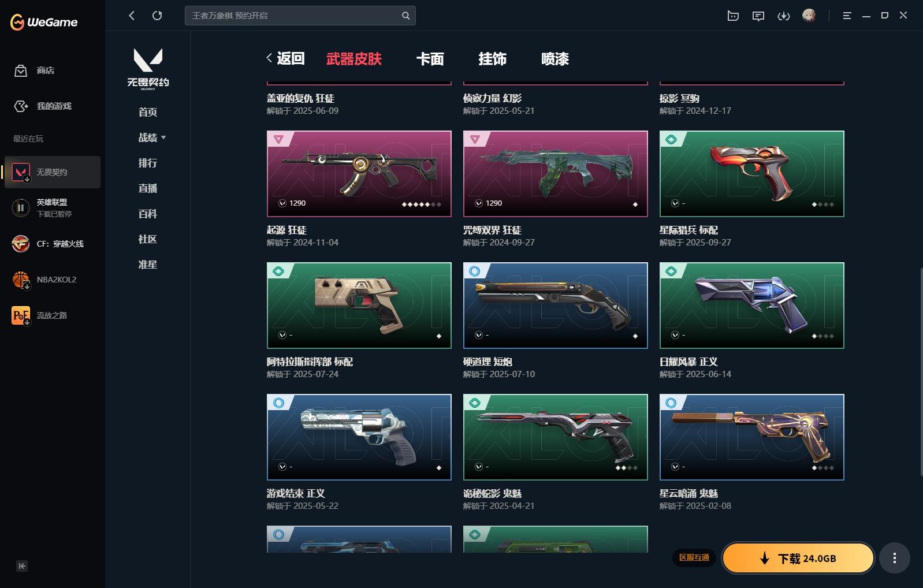The height and width of the screenshot is (588, 923).
Task: Go back with the navigation arrow
Action: [x=132, y=16]
